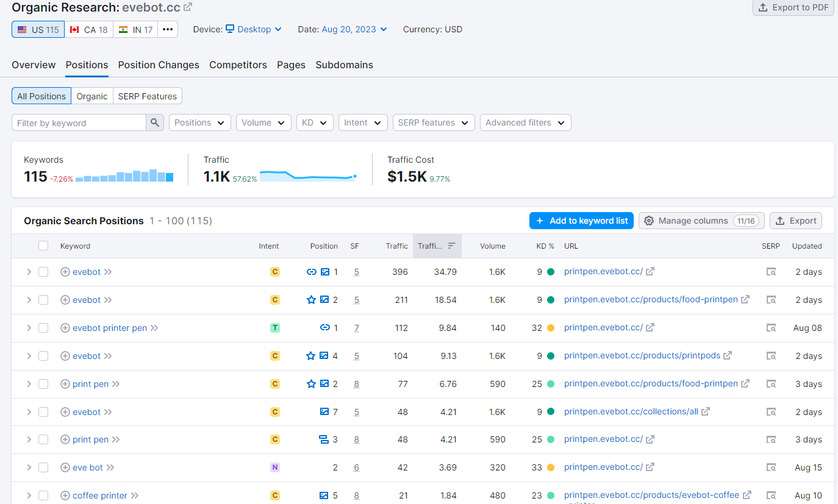Open the evebot printer pen keyword link
838x504 pixels.
tap(110, 328)
